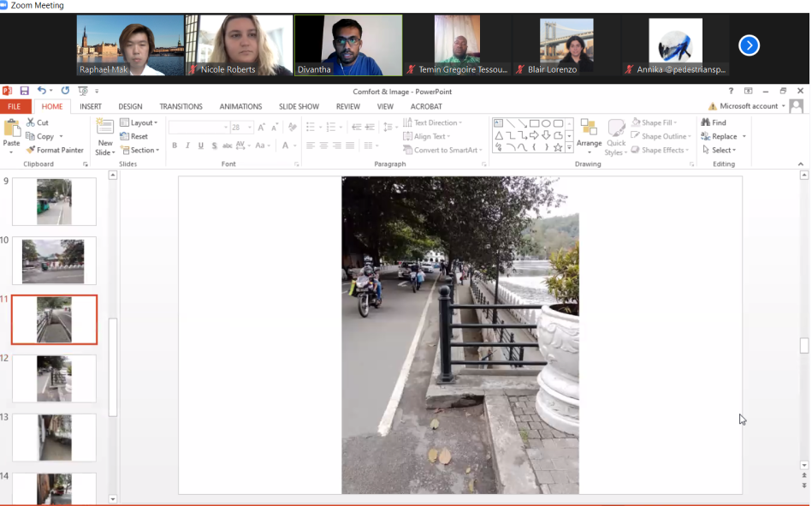Toggle Underline formatting in Font group
The image size is (812, 506).
click(201, 146)
